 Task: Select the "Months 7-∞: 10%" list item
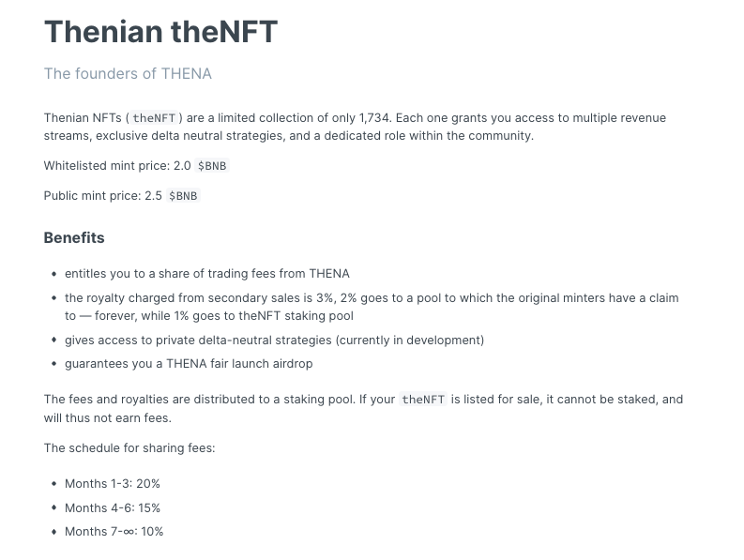point(114,531)
